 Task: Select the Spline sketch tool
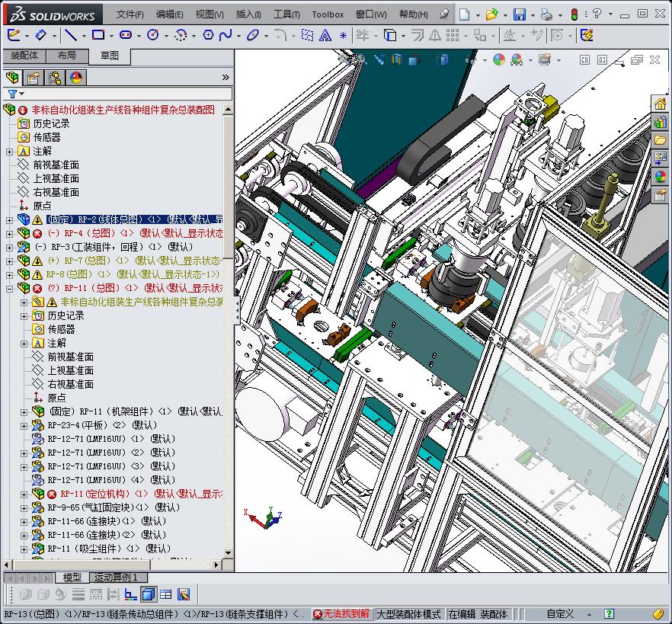226,34
